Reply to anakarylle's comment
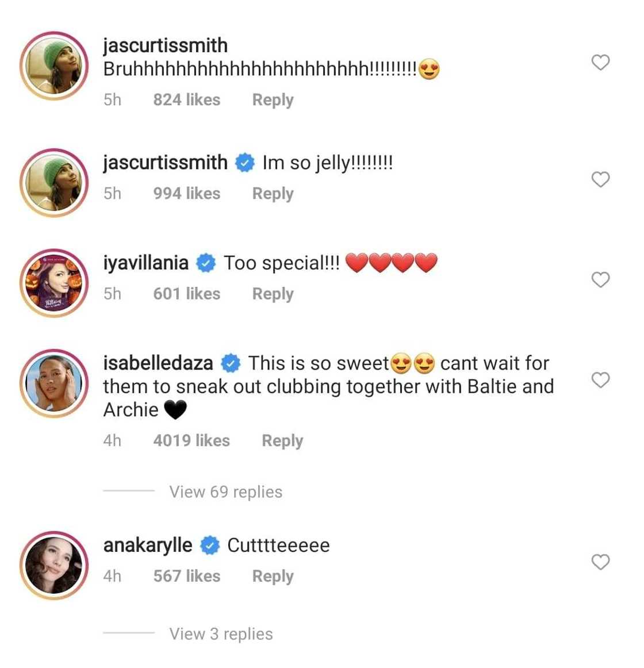 point(273,576)
